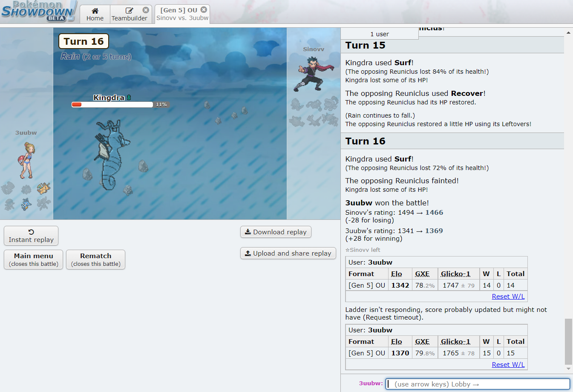This screenshot has height=392, width=573.
Task: Switch to the Teambuilder tab
Action: pyautogui.click(x=129, y=14)
